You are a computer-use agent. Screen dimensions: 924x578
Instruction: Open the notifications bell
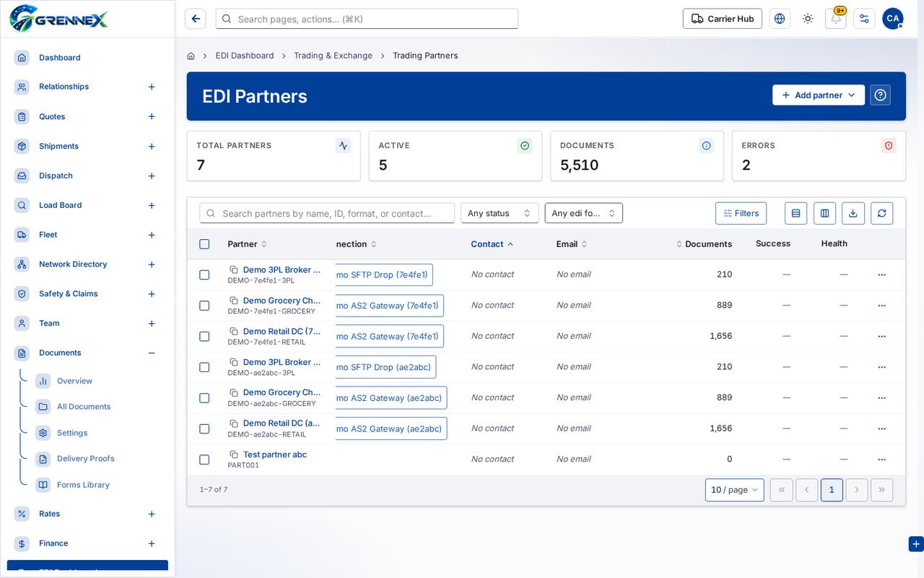tap(836, 19)
